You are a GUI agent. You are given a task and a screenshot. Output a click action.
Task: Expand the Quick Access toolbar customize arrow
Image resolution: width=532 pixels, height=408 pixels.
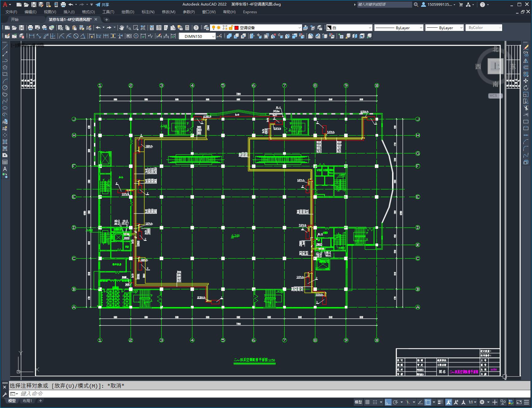click(92, 5)
